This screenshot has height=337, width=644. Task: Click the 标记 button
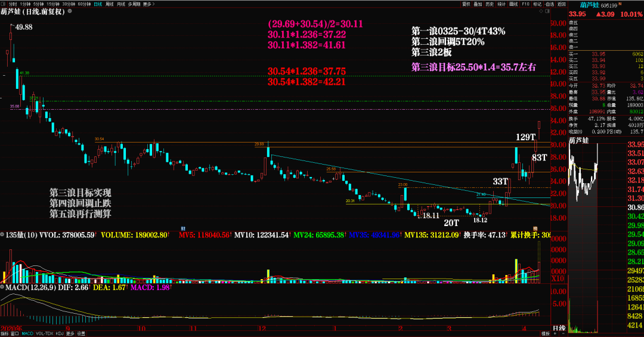tap(537, 4)
